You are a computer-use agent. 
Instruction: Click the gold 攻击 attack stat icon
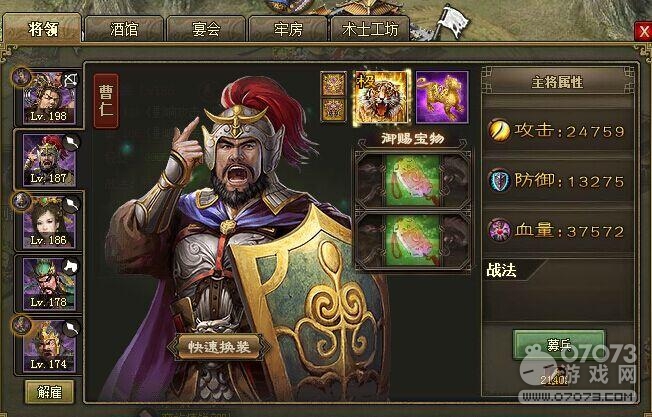499,131
